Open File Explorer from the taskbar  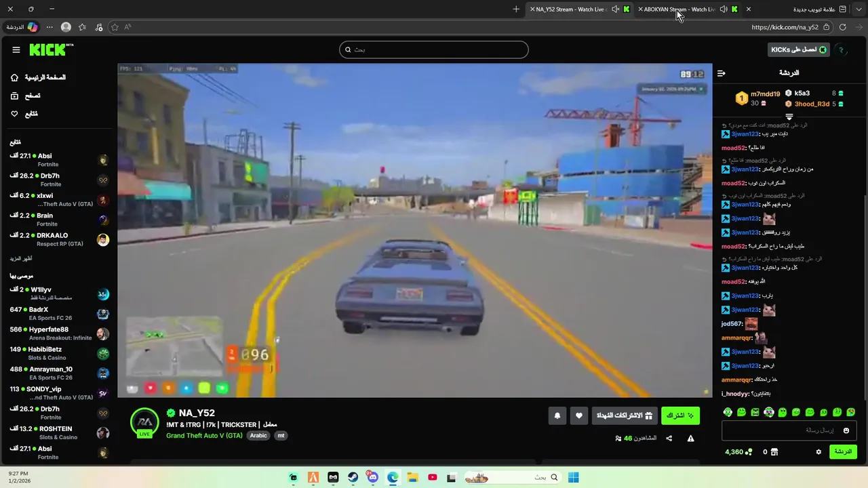412,477
